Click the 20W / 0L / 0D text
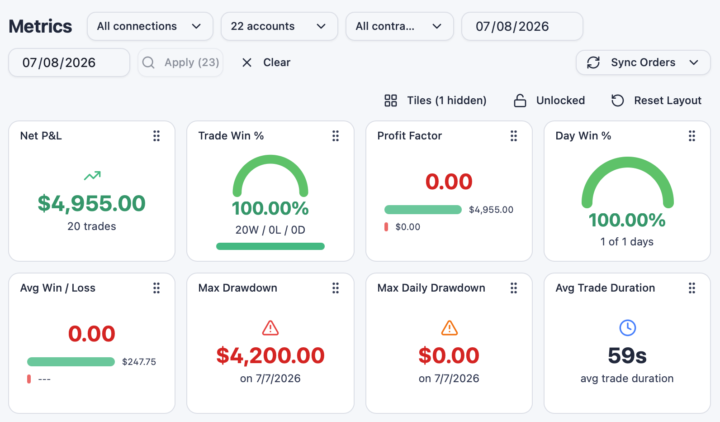This screenshot has height=422, width=720. point(270,230)
